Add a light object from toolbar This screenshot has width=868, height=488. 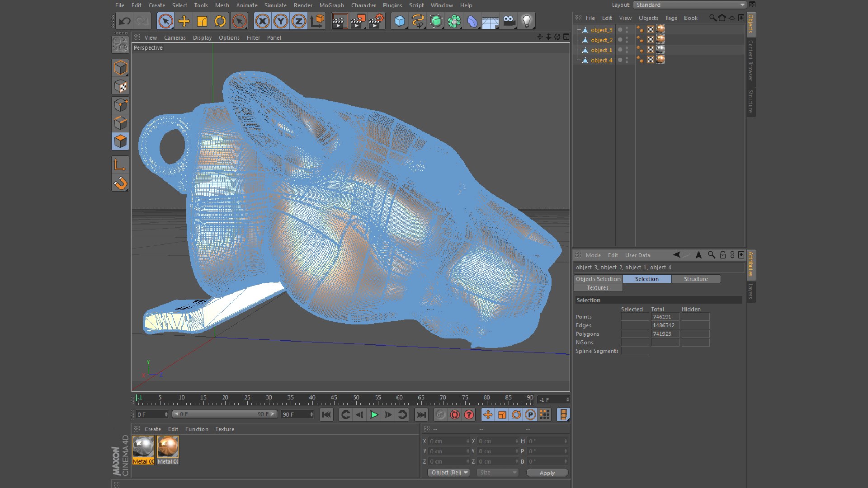pyautogui.click(x=527, y=21)
